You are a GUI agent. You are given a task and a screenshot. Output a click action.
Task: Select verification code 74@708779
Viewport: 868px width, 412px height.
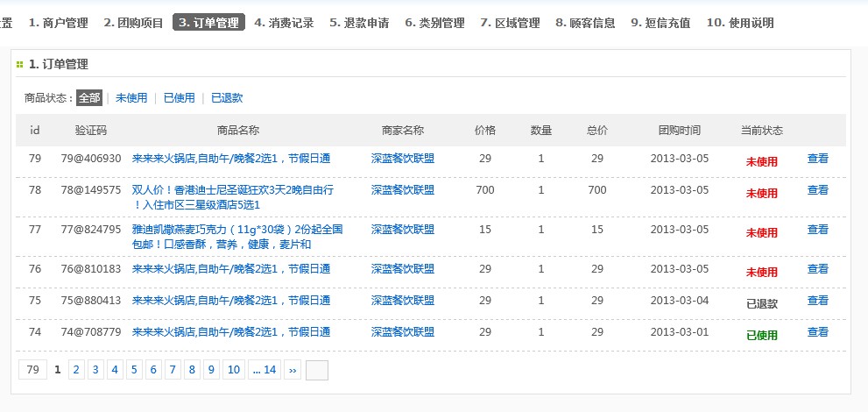91,331
